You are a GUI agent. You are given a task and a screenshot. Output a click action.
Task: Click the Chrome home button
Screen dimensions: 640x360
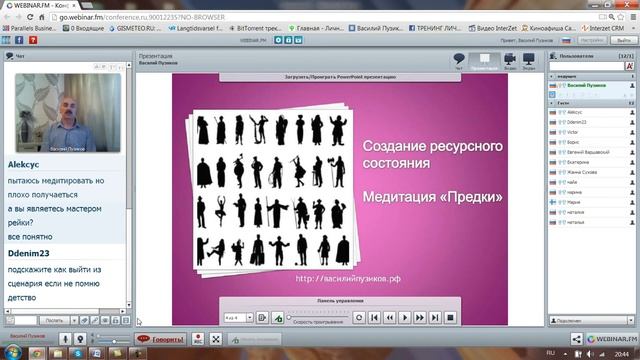pyautogui.click(x=42, y=17)
